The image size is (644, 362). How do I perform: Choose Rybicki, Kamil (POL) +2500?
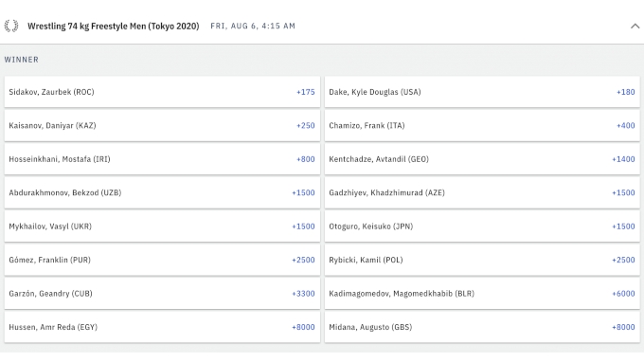482,260
